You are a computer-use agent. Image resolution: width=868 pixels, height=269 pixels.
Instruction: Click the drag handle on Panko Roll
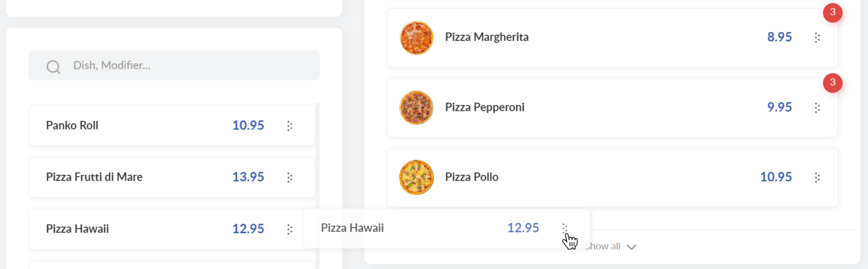[x=290, y=126]
